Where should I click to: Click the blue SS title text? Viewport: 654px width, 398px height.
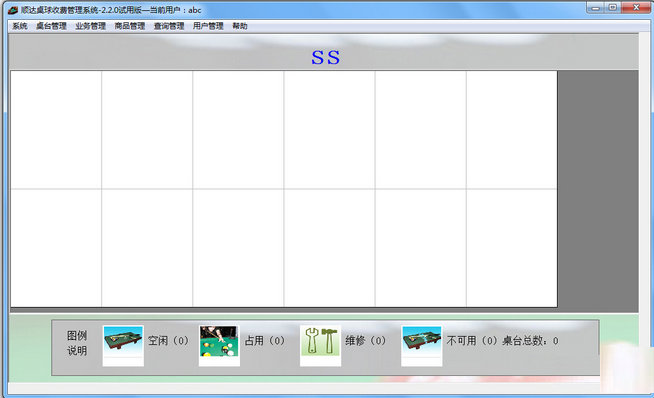[x=326, y=58]
